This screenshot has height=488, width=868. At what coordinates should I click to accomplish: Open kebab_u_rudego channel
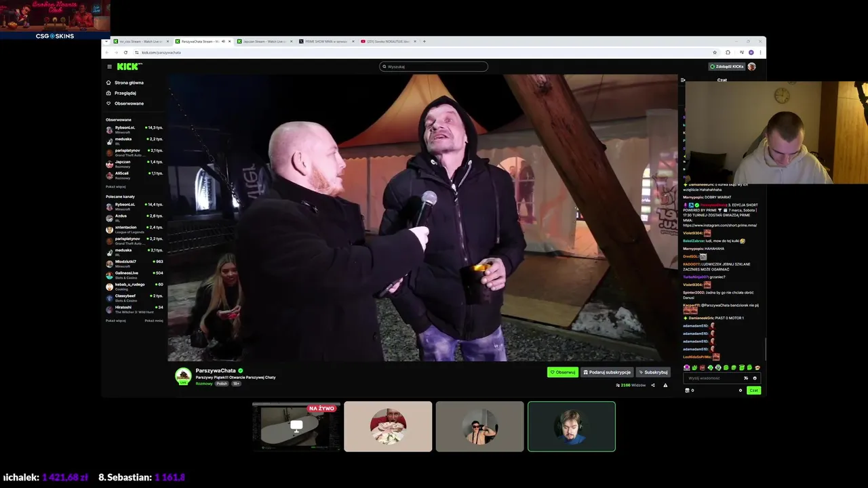134,286
